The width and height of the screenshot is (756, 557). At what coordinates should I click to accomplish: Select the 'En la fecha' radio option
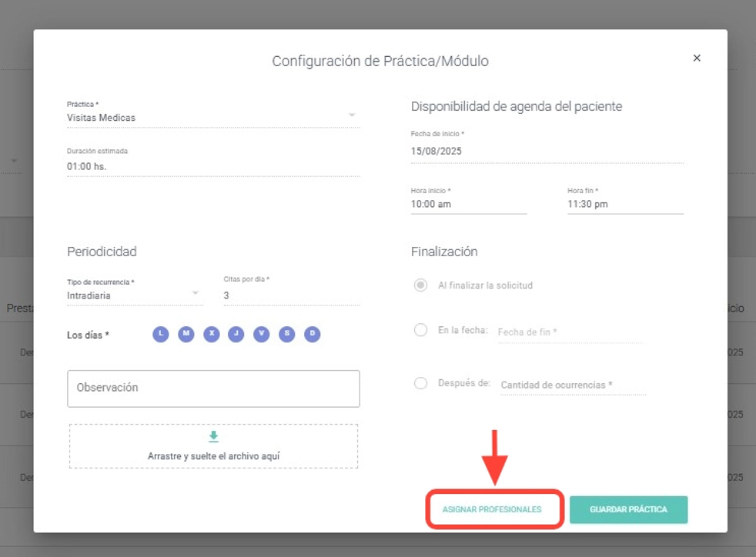point(420,330)
